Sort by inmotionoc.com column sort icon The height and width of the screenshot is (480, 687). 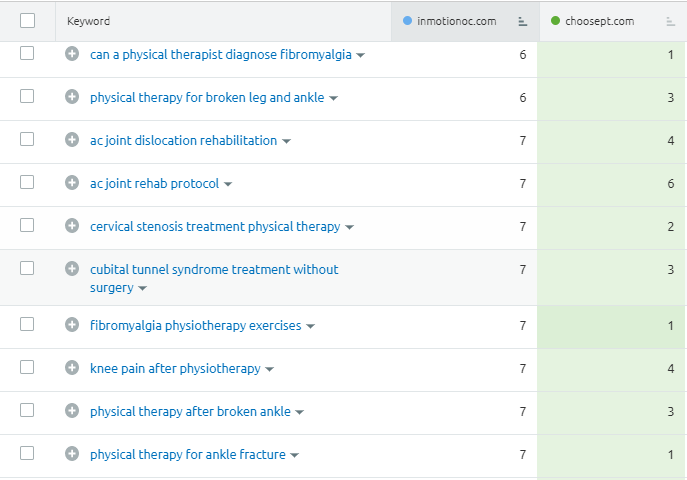pyautogui.click(x=522, y=21)
